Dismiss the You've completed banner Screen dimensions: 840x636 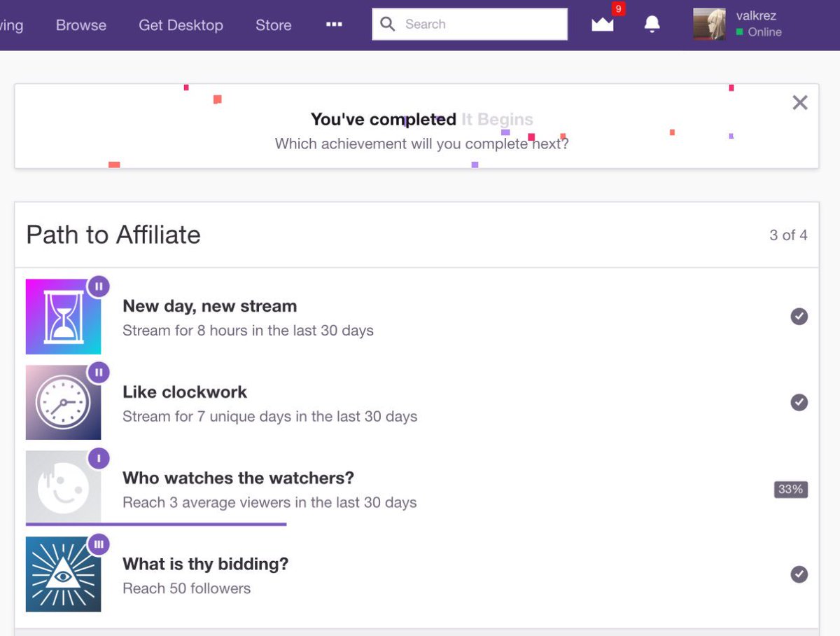(x=800, y=103)
